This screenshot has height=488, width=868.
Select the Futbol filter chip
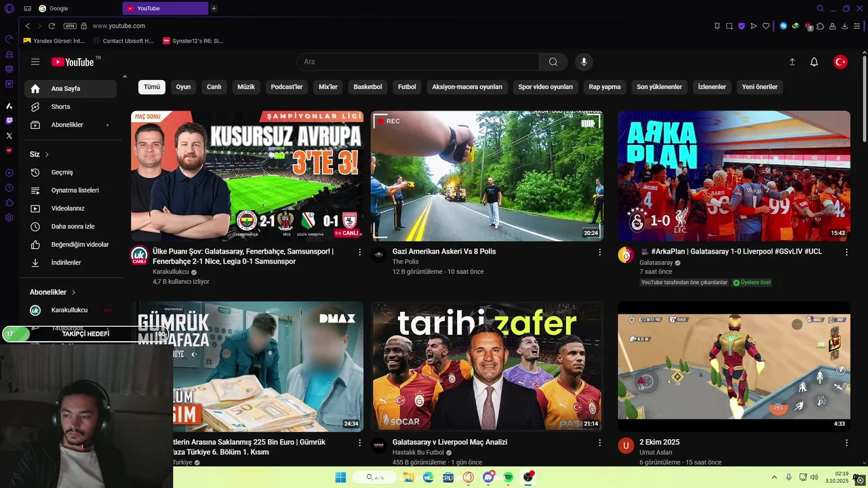pyautogui.click(x=407, y=87)
